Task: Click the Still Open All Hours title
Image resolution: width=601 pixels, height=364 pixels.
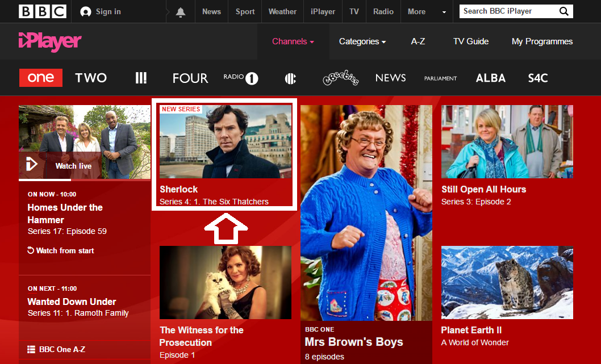Action: pyautogui.click(x=484, y=189)
